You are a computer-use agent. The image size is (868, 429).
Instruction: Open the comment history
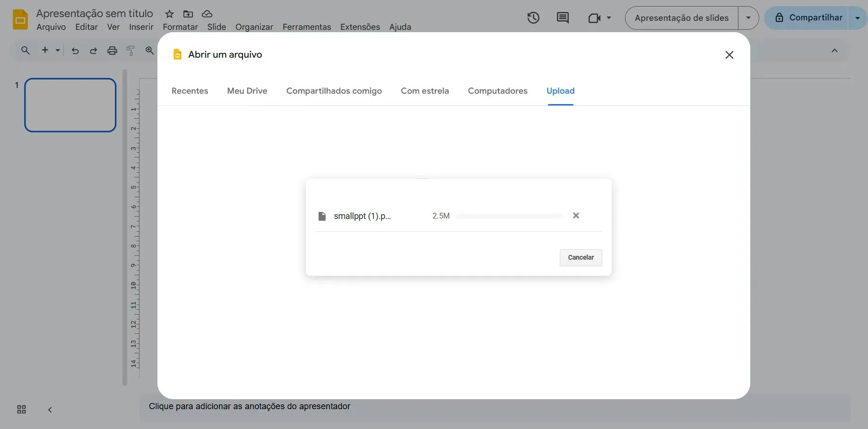point(562,18)
